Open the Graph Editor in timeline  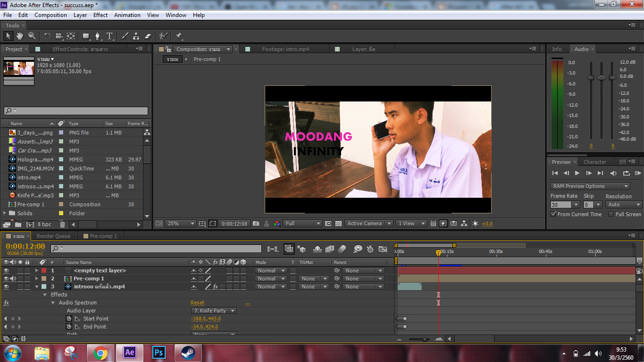coord(383,249)
